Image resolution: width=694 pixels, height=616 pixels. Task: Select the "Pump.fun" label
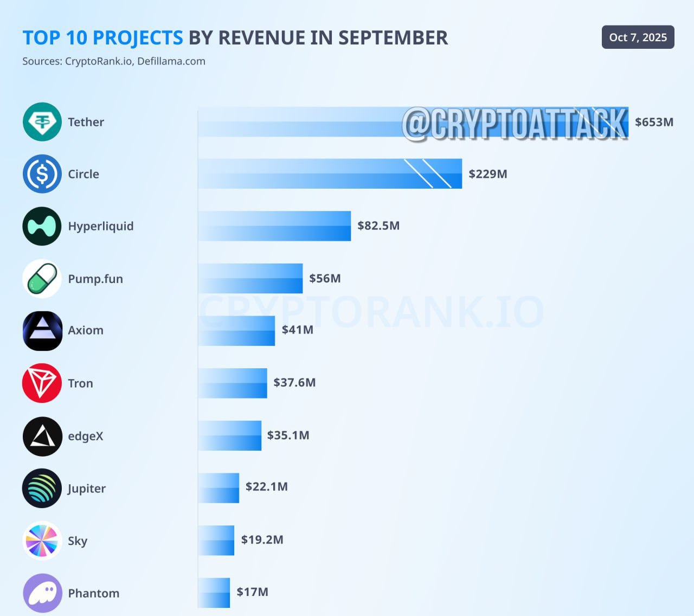pyautogui.click(x=95, y=279)
